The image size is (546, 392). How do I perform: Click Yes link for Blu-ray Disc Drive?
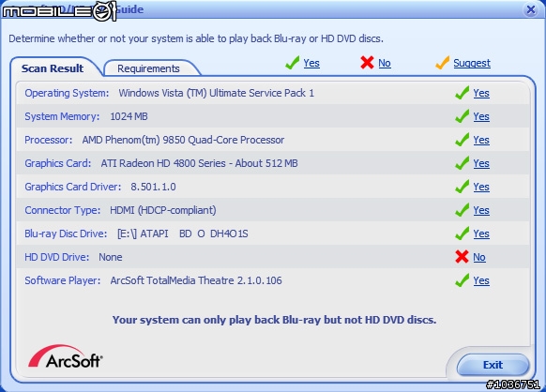pyautogui.click(x=481, y=234)
